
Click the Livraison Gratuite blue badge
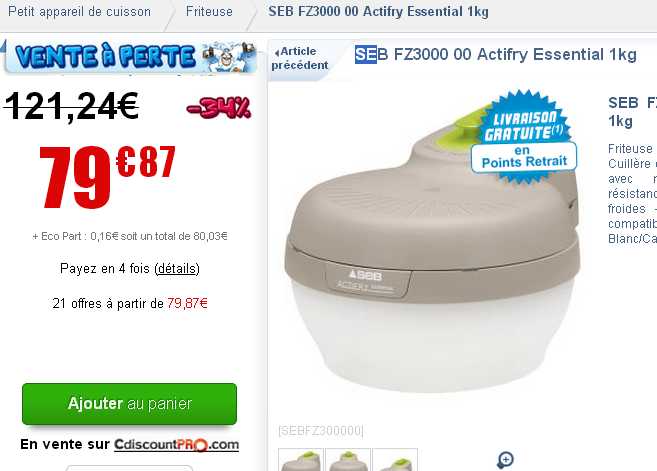click(x=524, y=137)
